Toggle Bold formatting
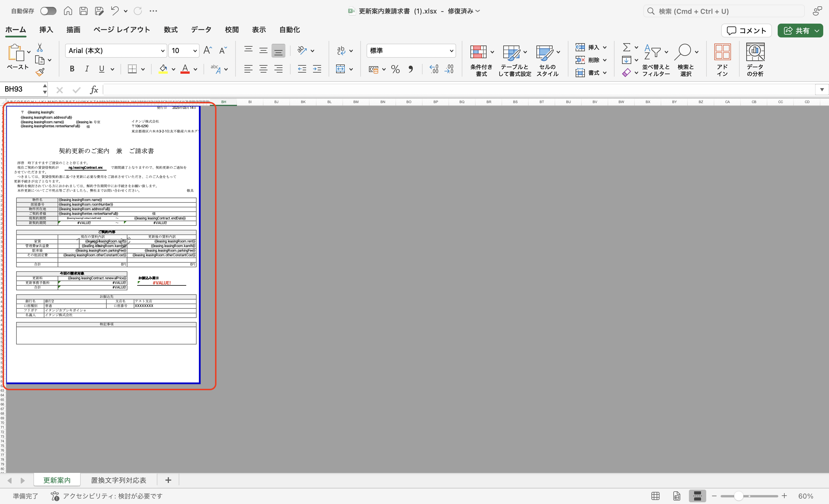Viewport: 829px width, 504px height. click(72, 69)
